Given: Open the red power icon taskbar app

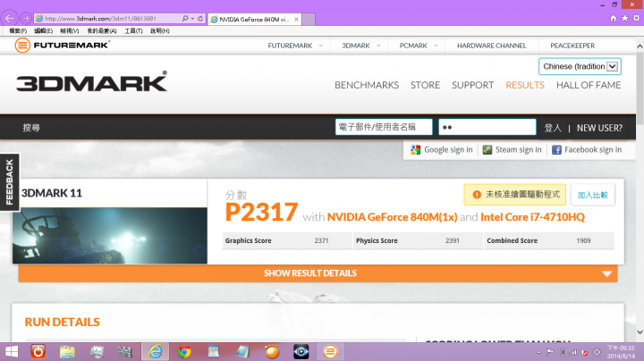Looking at the screenshot, I should tap(38, 351).
